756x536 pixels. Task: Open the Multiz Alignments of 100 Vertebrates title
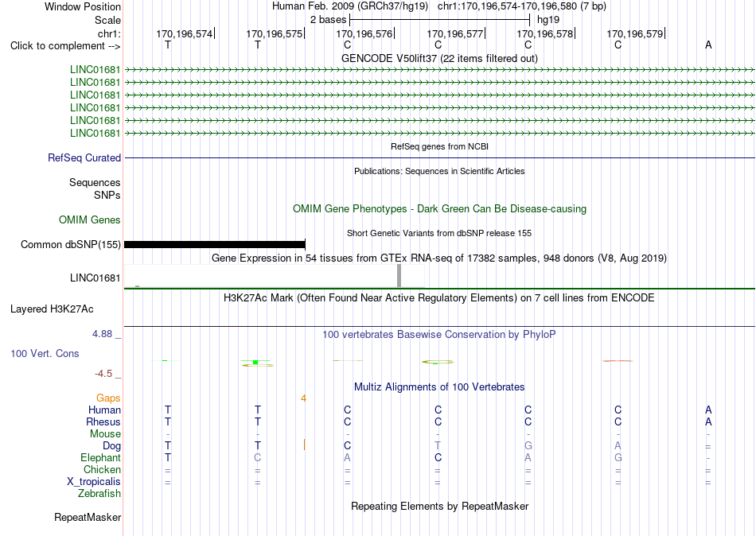(x=439, y=387)
